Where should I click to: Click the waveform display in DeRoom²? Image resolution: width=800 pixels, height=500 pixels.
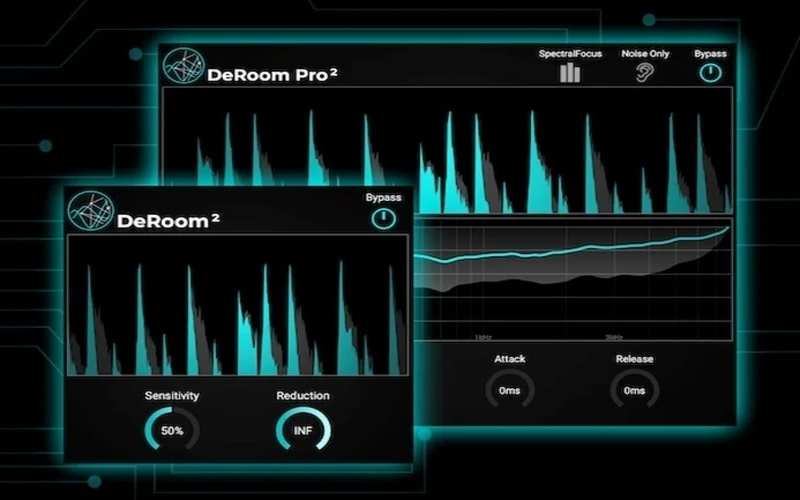(238, 306)
